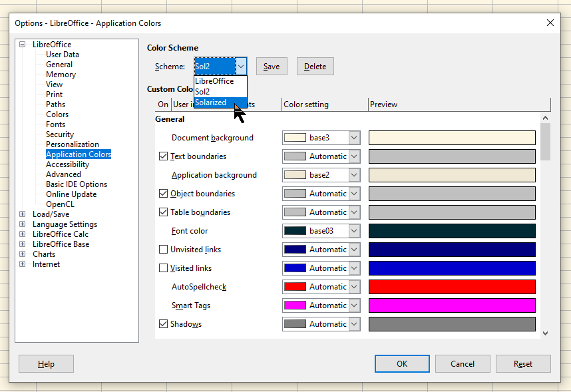Cancel the Options dialog
Image resolution: width=571 pixels, height=392 pixels.
463,364
